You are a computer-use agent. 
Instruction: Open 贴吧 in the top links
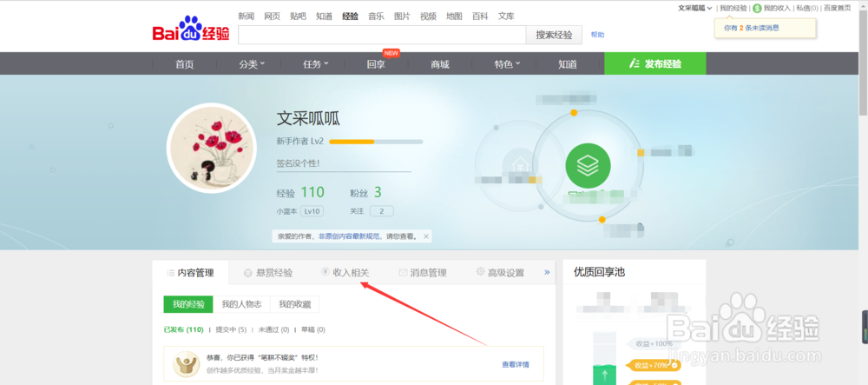click(x=298, y=16)
